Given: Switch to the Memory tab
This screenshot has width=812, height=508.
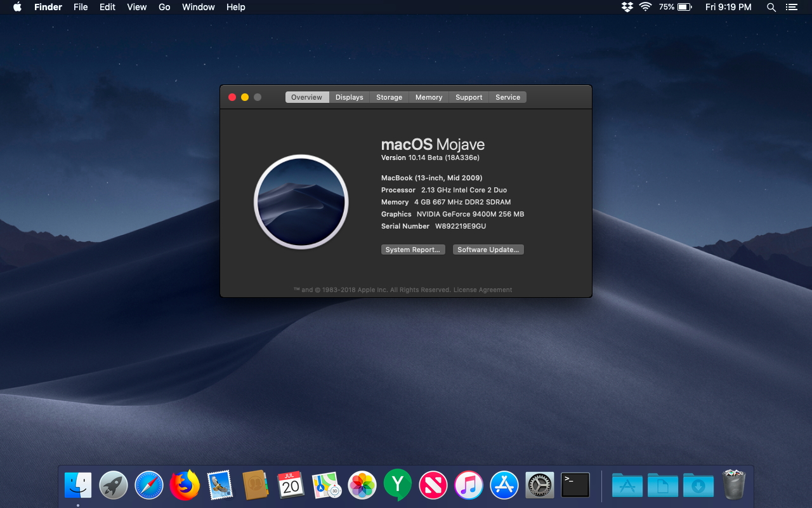Looking at the screenshot, I should point(429,97).
